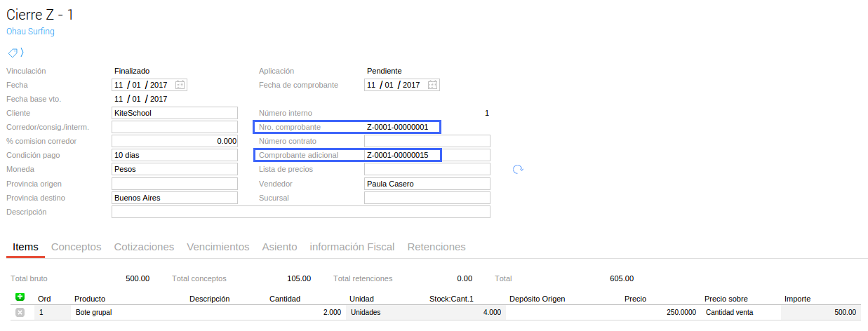
Task: Click the Vendedor field with Paula Casero
Action: 427,184
